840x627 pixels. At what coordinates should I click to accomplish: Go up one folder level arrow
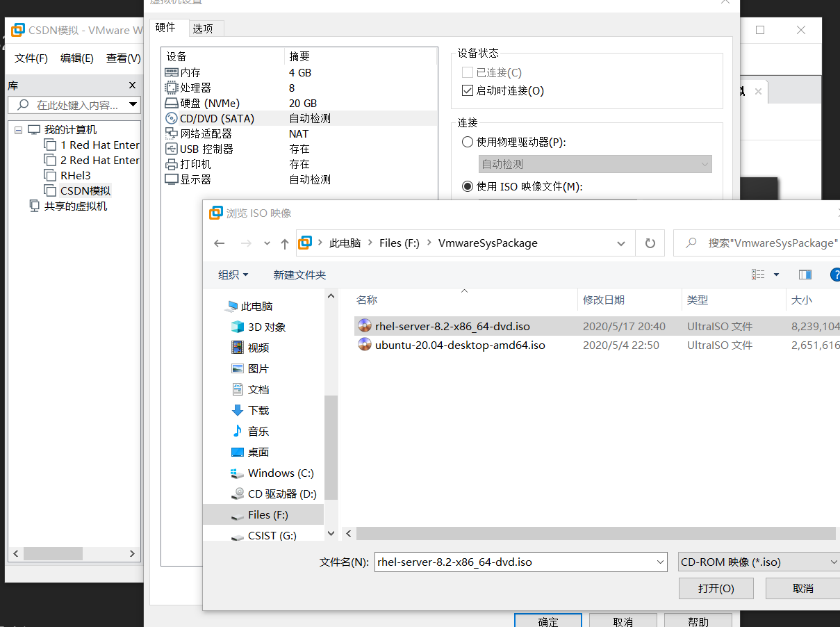pyautogui.click(x=284, y=243)
